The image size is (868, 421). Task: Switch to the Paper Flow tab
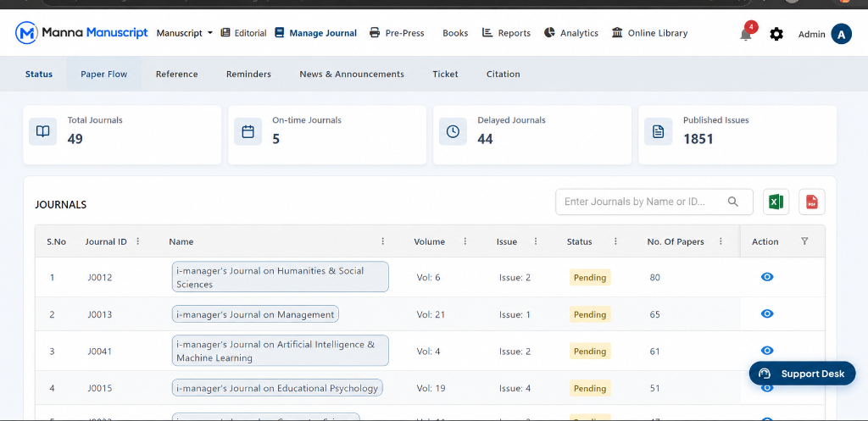(x=104, y=75)
